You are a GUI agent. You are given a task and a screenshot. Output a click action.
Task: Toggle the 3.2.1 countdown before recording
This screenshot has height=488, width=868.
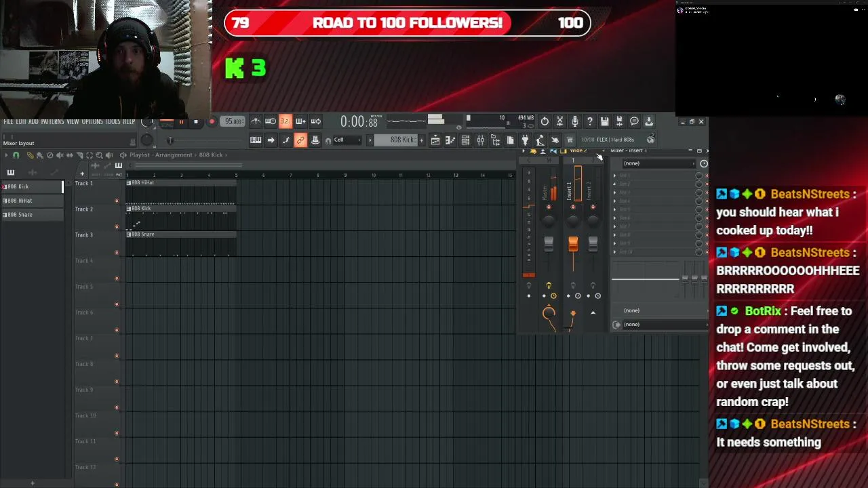click(x=285, y=121)
